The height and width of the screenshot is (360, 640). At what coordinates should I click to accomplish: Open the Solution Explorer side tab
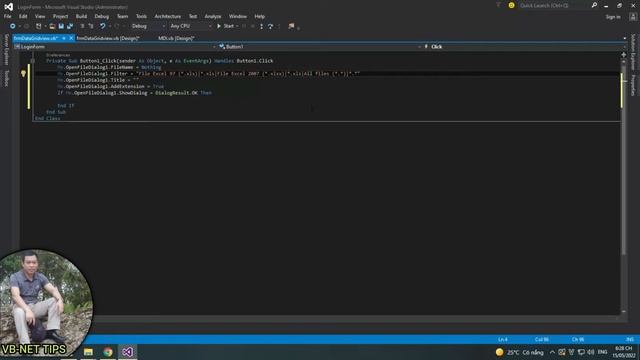(633, 52)
